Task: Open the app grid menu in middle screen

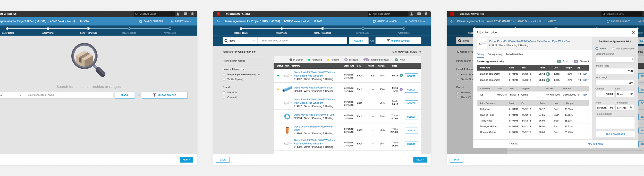Action: [223, 14]
